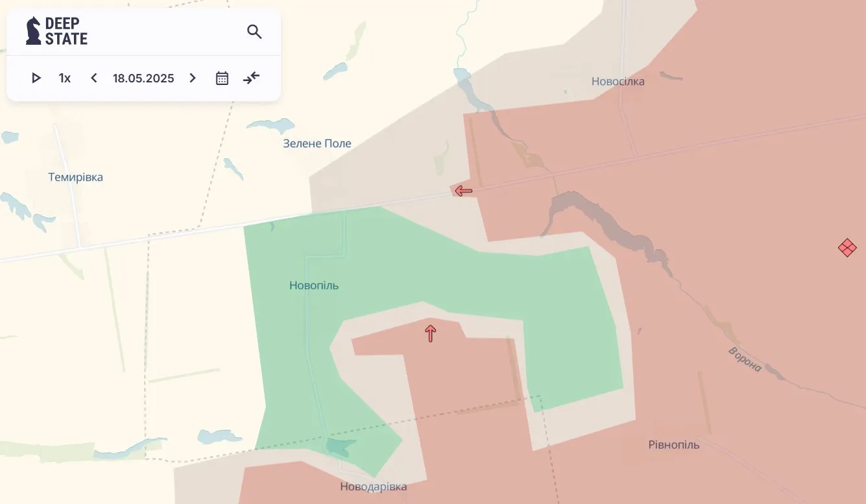
Task: Click the Темирівка village label
Action: point(75,177)
